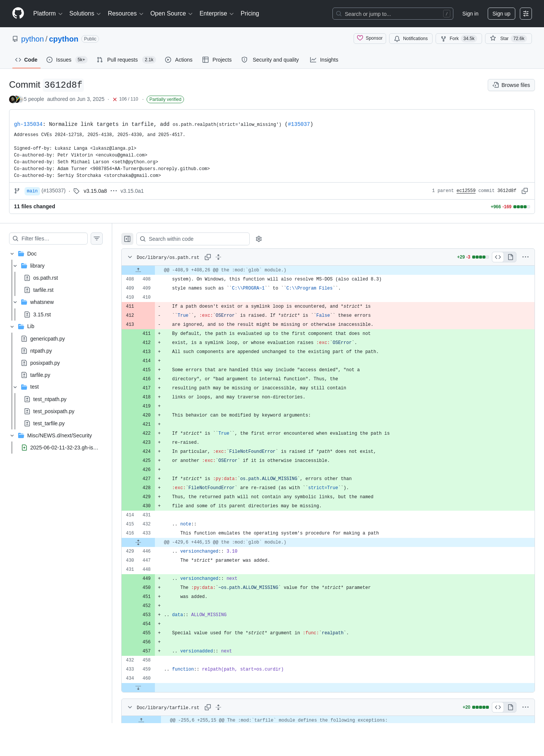Open the Platform dropdown menu
544x756 pixels.
pyautogui.click(x=48, y=14)
